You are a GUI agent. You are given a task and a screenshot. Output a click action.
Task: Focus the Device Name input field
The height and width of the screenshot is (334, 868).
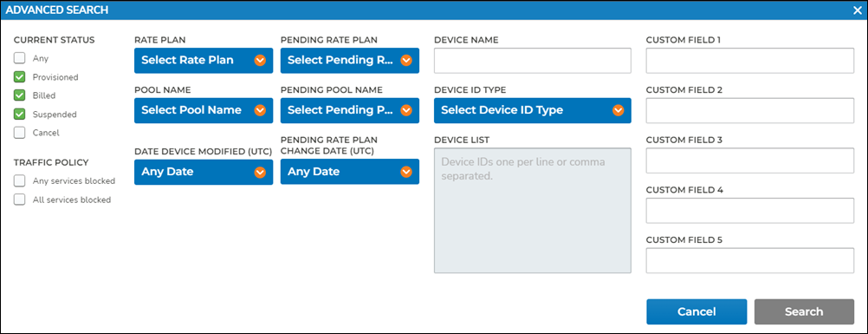533,61
